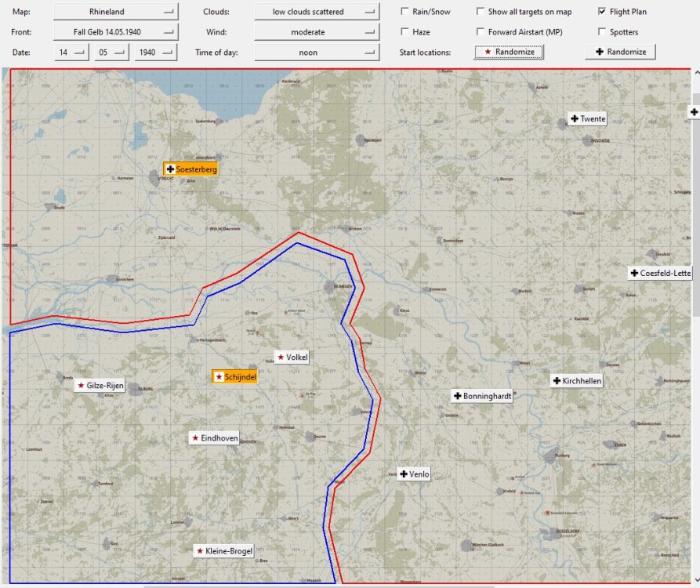This screenshot has width=700, height=588.
Task: Click the partially hidden cross marker at right edge
Action: (694, 112)
